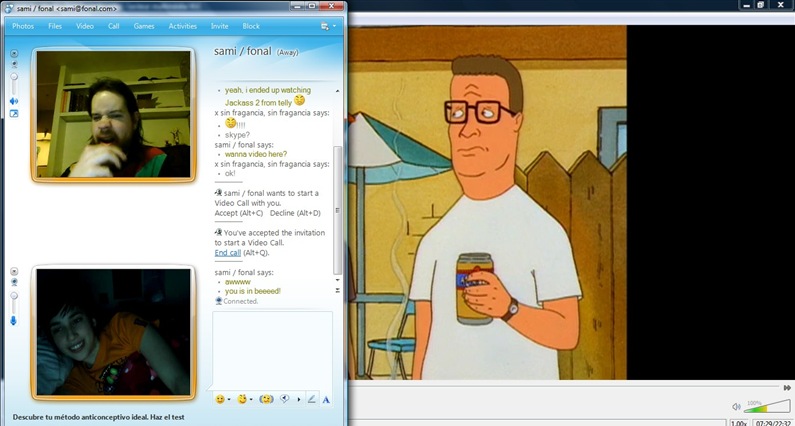This screenshot has width=795, height=426.
Task: Click Accept (Alt+C) in the chat
Action: [x=239, y=213]
